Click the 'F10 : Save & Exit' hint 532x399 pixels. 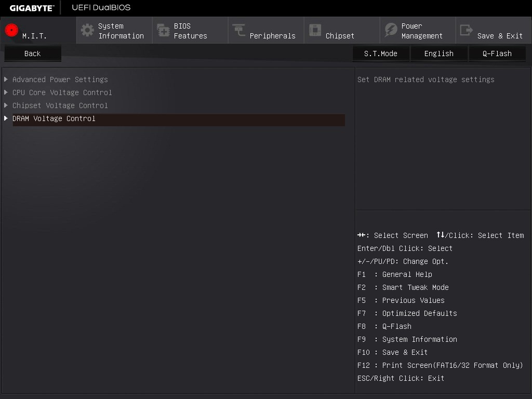(x=393, y=352)
